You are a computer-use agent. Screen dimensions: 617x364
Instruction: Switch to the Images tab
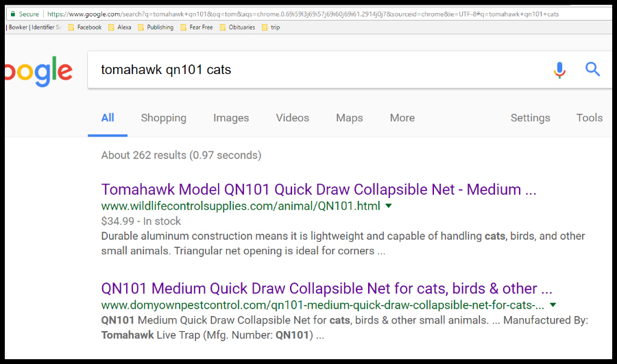pos(231,118)
